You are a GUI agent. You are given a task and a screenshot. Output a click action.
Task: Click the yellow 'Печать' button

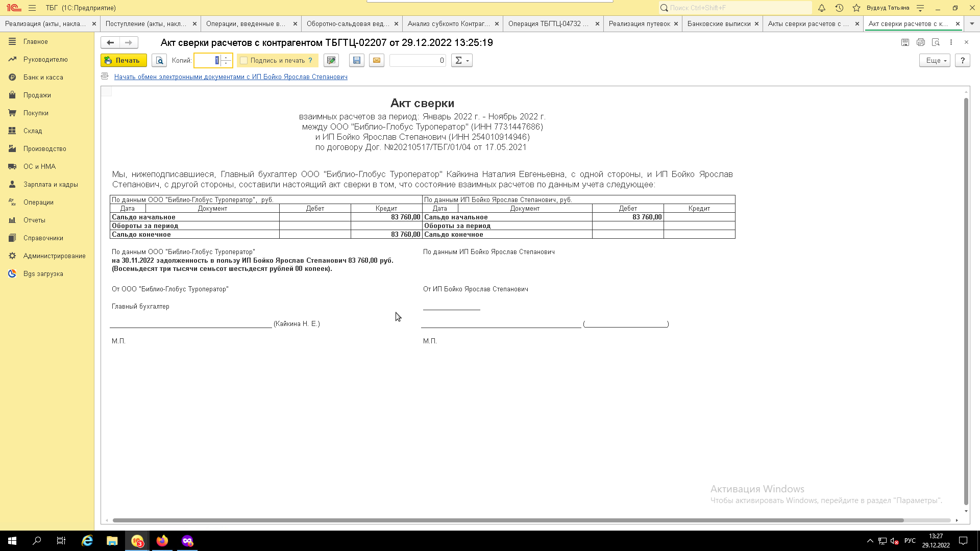click(x=124, y=60)
